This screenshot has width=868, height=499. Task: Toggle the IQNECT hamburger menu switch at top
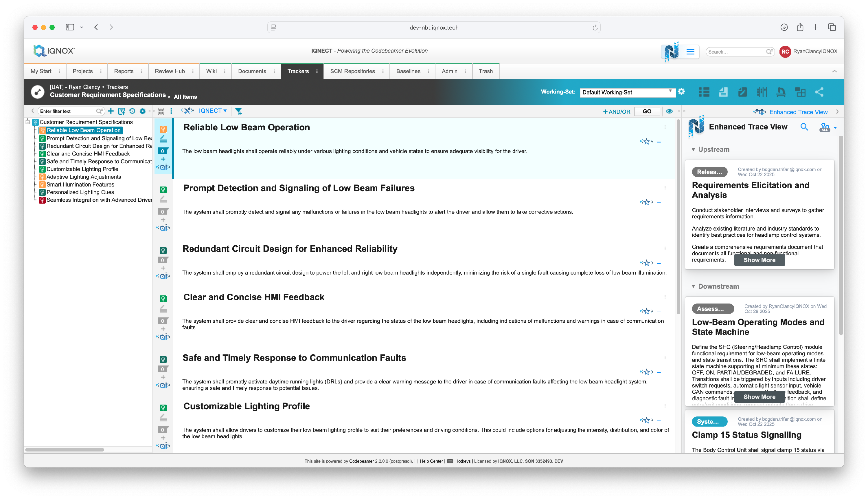pyautogui.click(x=690, y=52)
